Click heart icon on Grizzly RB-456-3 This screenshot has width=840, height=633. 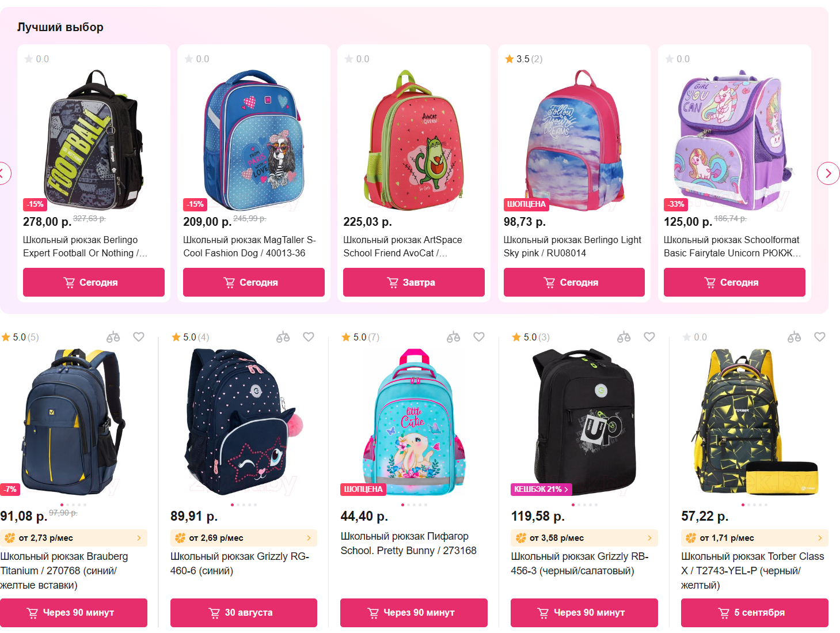pyautogui.click(x=649, y=337)
